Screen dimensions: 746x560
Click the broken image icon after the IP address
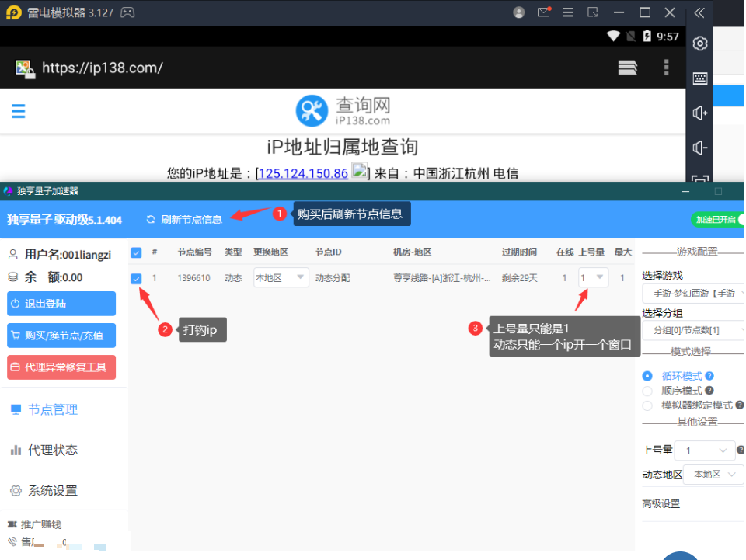pos(359,170)
